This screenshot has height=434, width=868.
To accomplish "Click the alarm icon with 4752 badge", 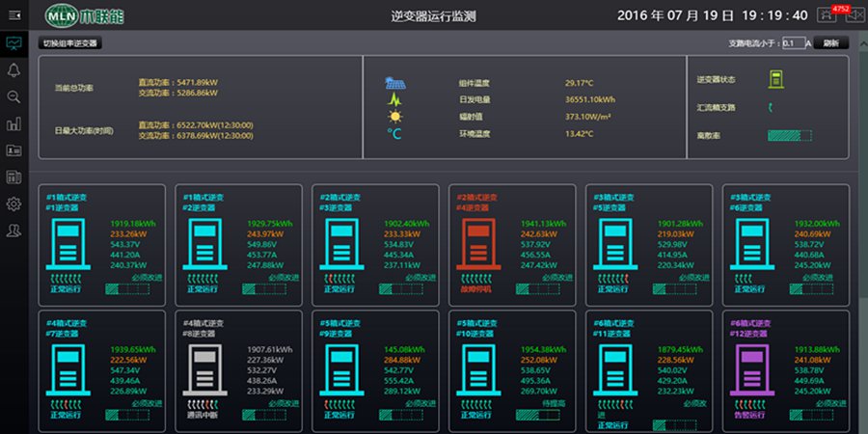I will click(827, 14).
